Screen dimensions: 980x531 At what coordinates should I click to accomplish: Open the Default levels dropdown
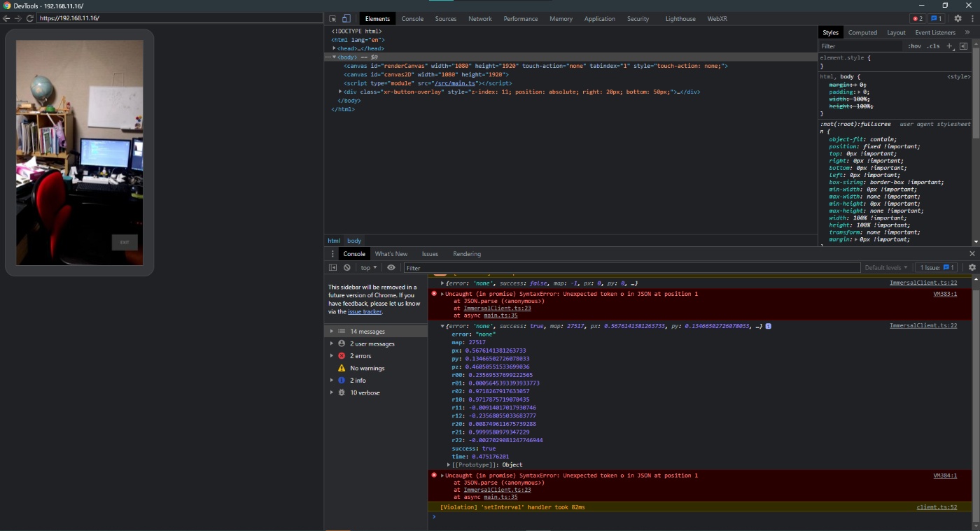(x=886, y=267)
